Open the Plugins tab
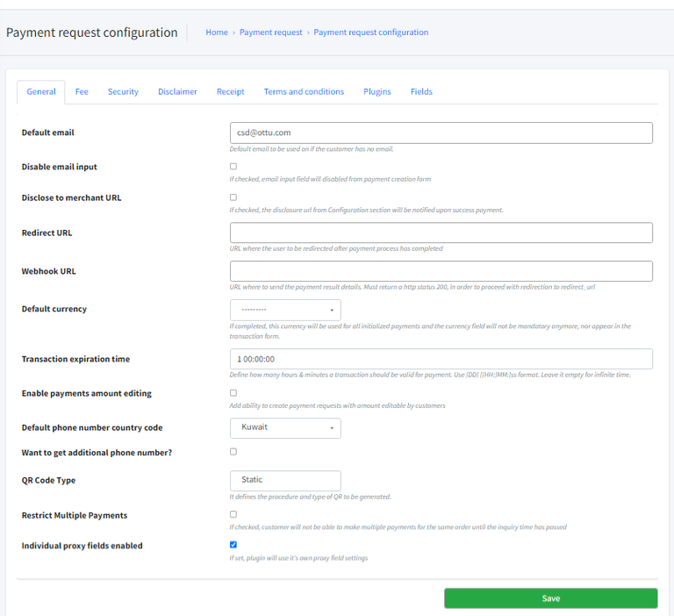 pos(377,91)
